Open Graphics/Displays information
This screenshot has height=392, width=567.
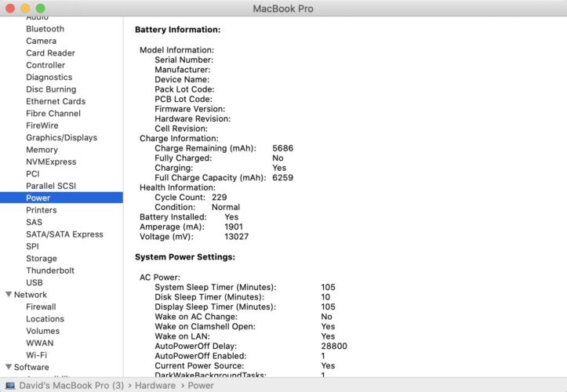[61, 138]
